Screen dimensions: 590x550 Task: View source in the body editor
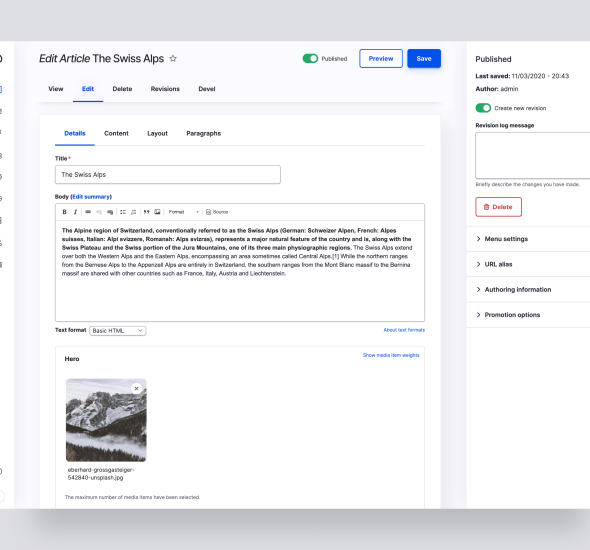[217, 212]
